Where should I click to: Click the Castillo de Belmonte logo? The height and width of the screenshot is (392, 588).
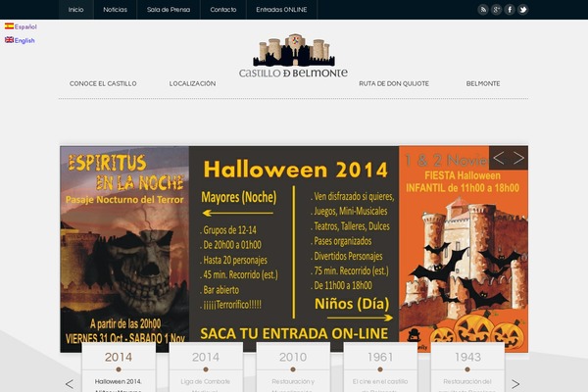[293, 56]
